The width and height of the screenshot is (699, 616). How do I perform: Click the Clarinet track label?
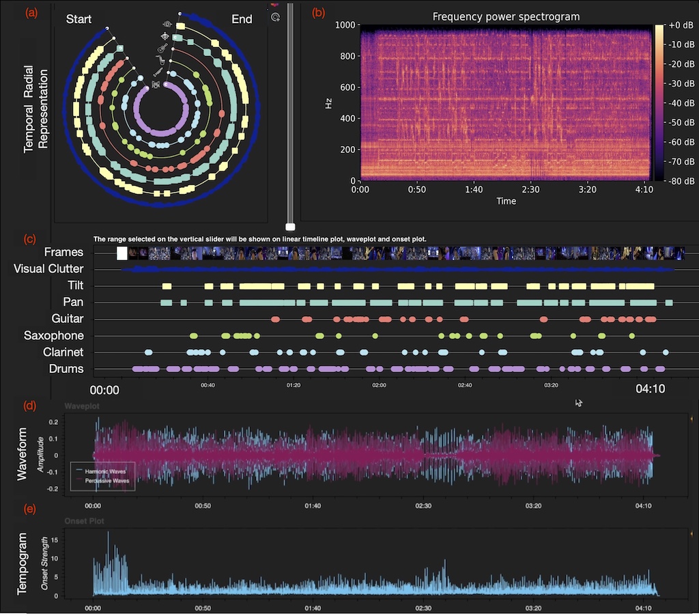pyautogui.click(x=63, y=352)
